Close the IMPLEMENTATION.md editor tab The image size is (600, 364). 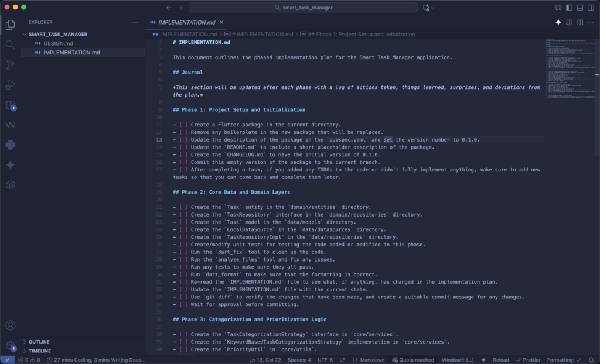(221, 22)
